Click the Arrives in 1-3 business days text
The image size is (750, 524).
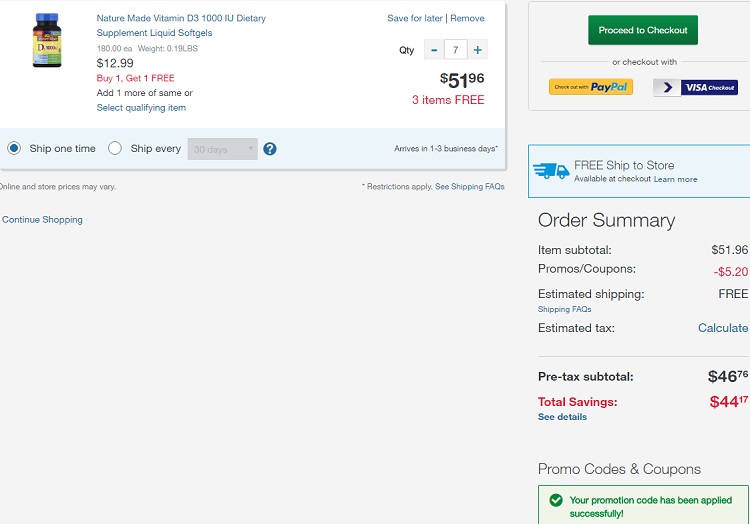(446, 149)
